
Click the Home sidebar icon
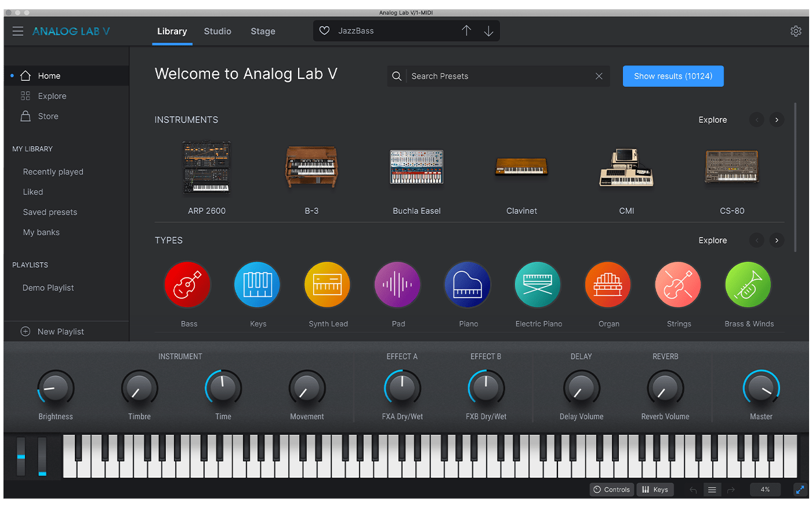point(26,76)
